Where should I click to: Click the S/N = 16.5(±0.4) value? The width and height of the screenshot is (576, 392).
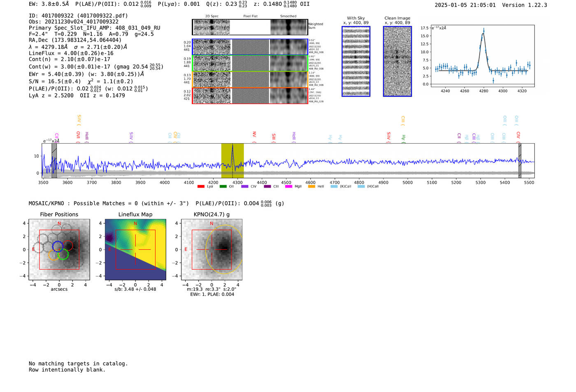click(55, 81)
